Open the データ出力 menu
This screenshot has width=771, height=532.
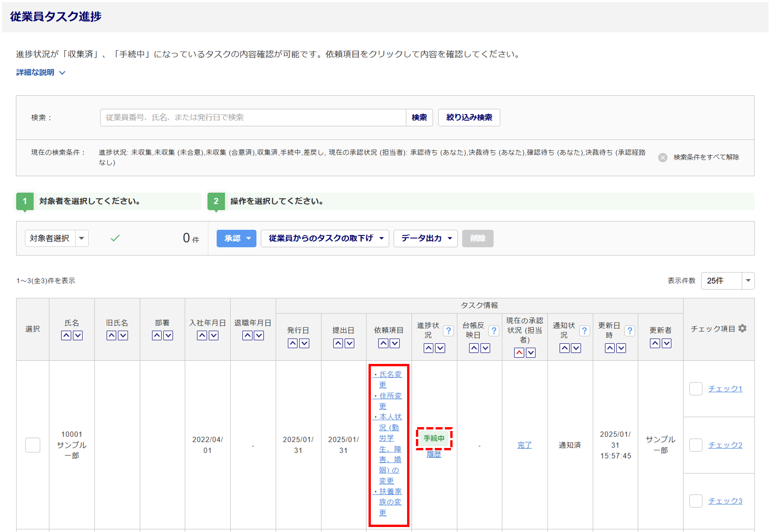(x=425, y=238)
